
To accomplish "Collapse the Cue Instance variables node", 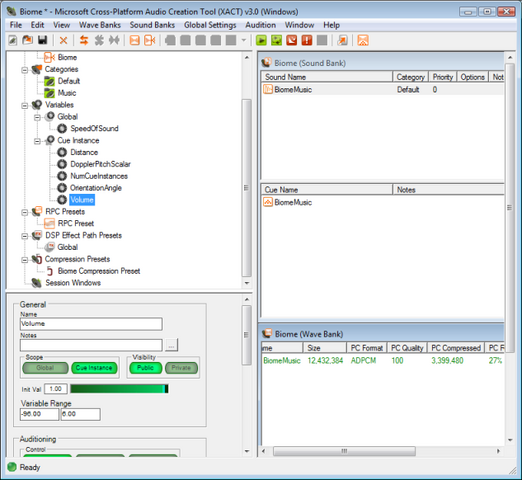I will 37,141.
